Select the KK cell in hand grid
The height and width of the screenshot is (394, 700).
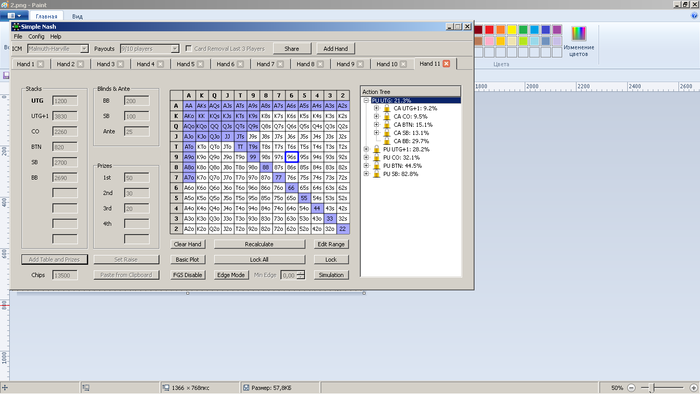coord(201,116)
